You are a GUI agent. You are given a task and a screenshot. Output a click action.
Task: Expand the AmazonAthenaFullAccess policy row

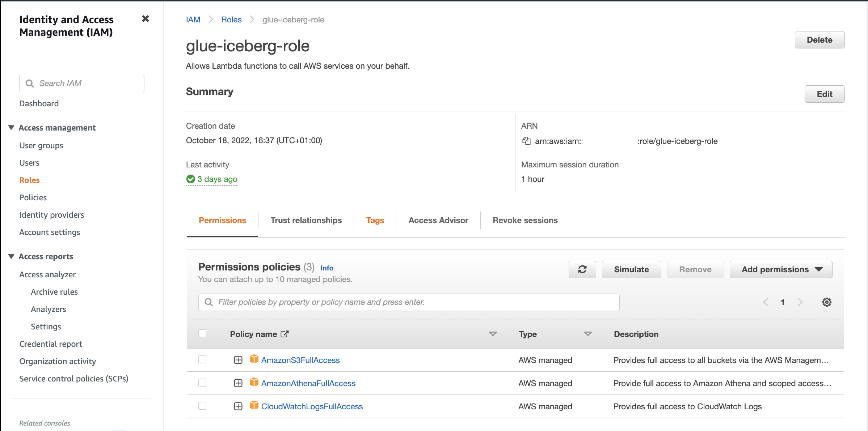pos(238,383)
